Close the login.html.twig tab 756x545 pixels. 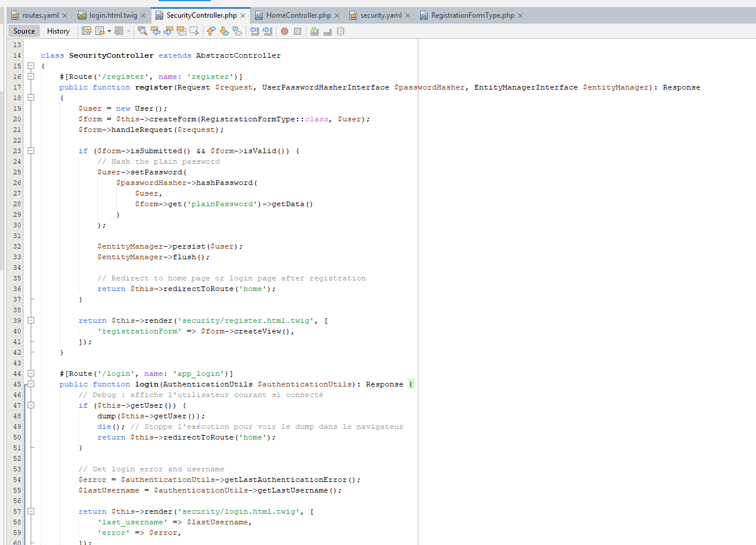pos(144,15)
